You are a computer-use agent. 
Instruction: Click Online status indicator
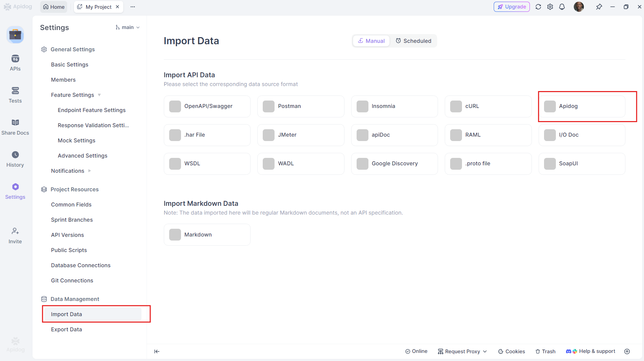coord(416,351)
